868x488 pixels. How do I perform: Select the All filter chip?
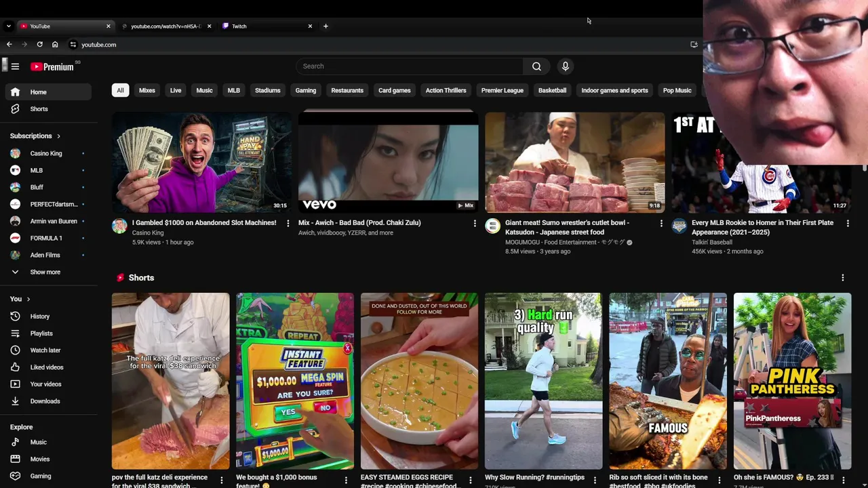click(120, 90)
